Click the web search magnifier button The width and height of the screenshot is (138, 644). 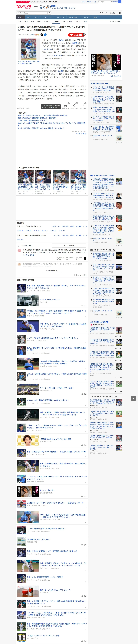point(120,2)
